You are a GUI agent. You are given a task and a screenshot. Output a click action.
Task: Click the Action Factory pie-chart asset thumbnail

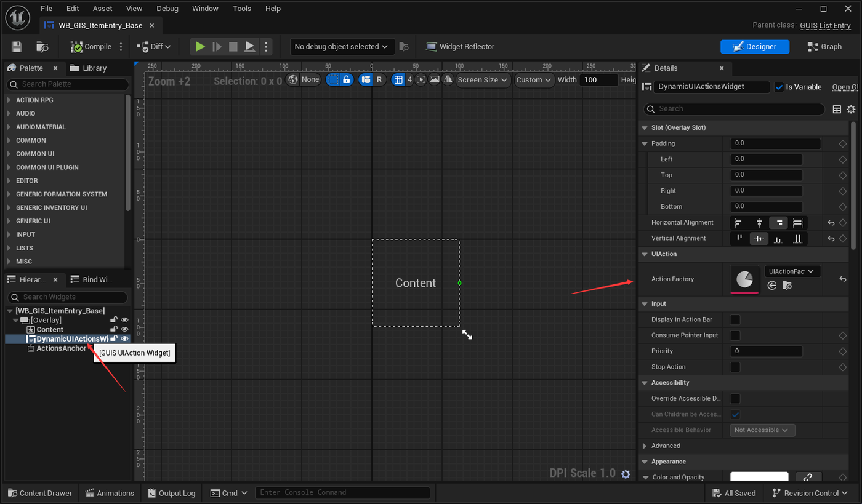point(744,279)
